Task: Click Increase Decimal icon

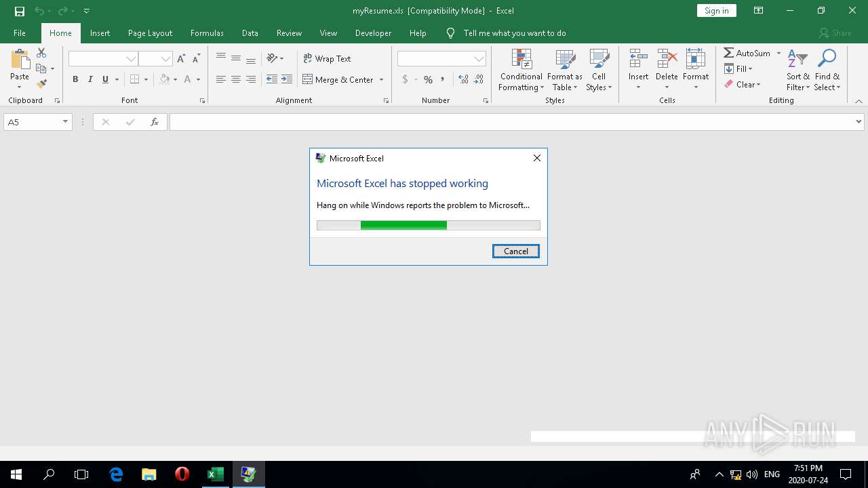Action: tap(464, 79)
